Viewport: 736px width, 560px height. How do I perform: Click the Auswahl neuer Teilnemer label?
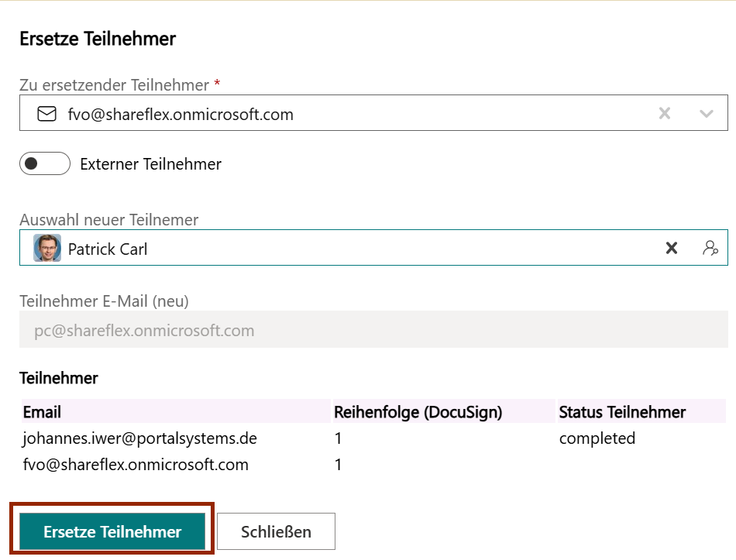108,220
